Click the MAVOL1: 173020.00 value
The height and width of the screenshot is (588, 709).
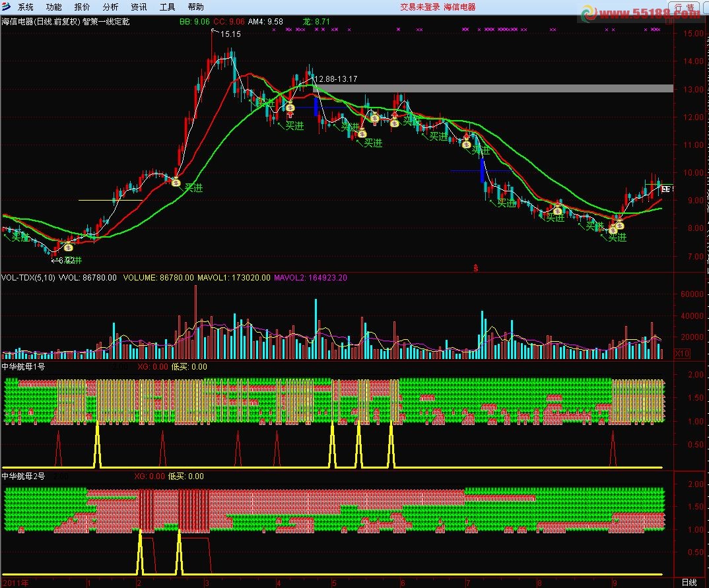(x=234, y=278)
